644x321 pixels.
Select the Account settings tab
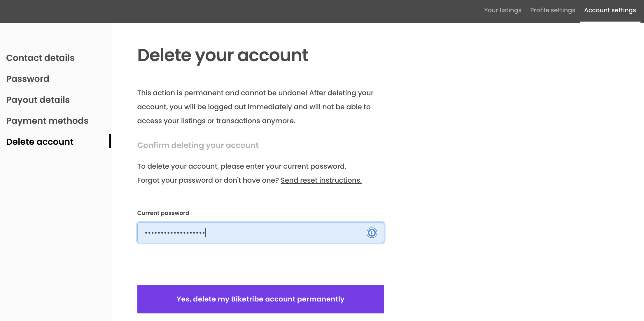(x=610, y=10)
